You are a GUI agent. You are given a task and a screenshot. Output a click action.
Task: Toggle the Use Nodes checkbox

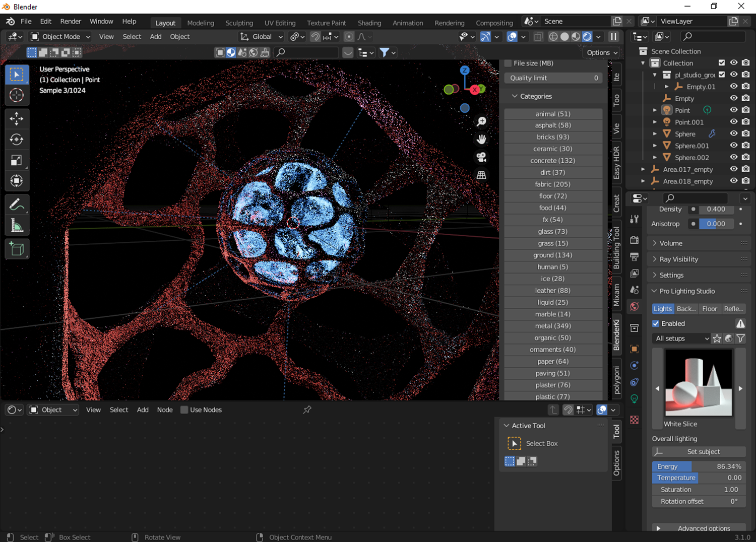(184, 410)
